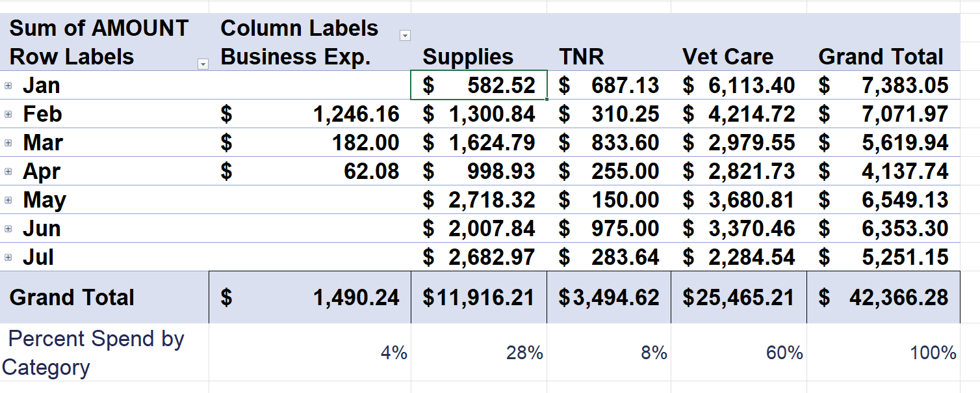Image resolution: width=980 pixels, height=393 pixels.
Task: Click the Percent Spend by Category label
Action: coord(94,353)
